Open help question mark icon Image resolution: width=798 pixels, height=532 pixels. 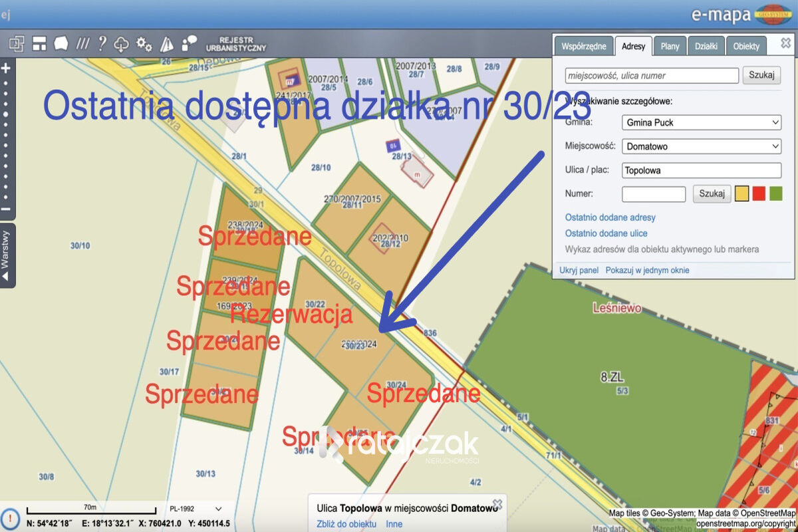click(x=102, y=44)
